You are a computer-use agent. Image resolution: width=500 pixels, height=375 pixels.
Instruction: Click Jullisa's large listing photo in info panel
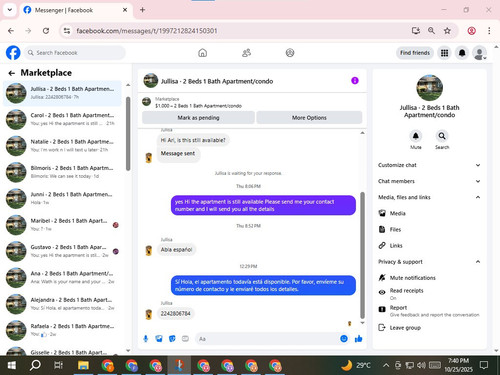pyautogui.click(x=429, y=88)
